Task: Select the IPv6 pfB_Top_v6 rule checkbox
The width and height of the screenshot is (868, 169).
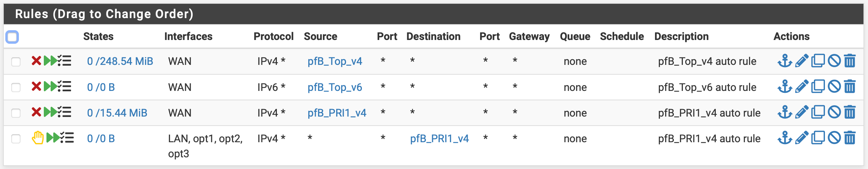Action: (16, 88)
